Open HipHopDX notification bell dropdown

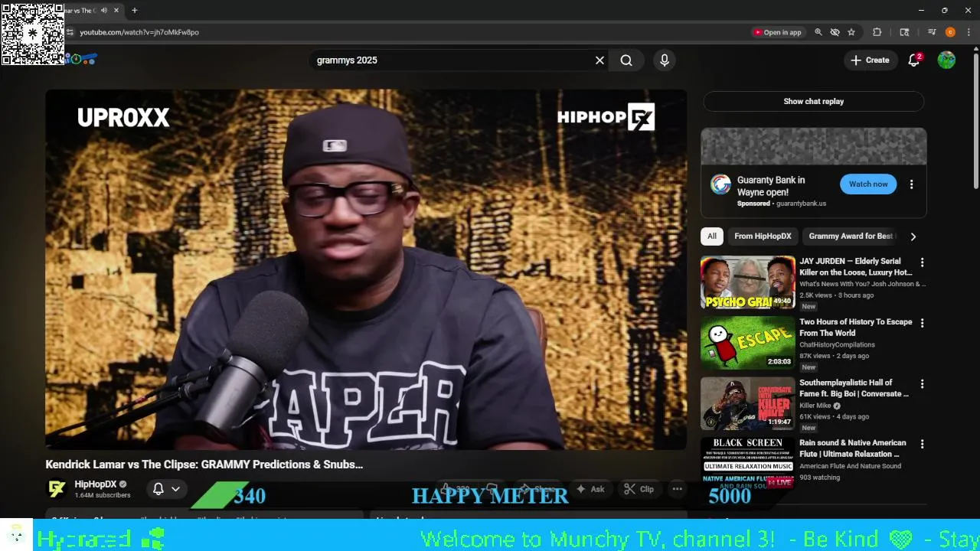(x=166, y=489)
